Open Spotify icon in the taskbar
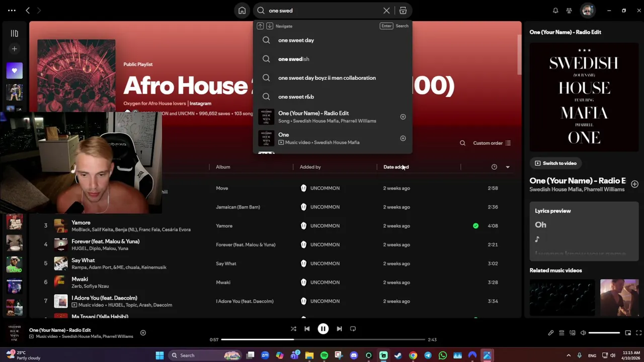Viewport: 644px width, 362px height. pyautogui.click(x=324, y=355)
